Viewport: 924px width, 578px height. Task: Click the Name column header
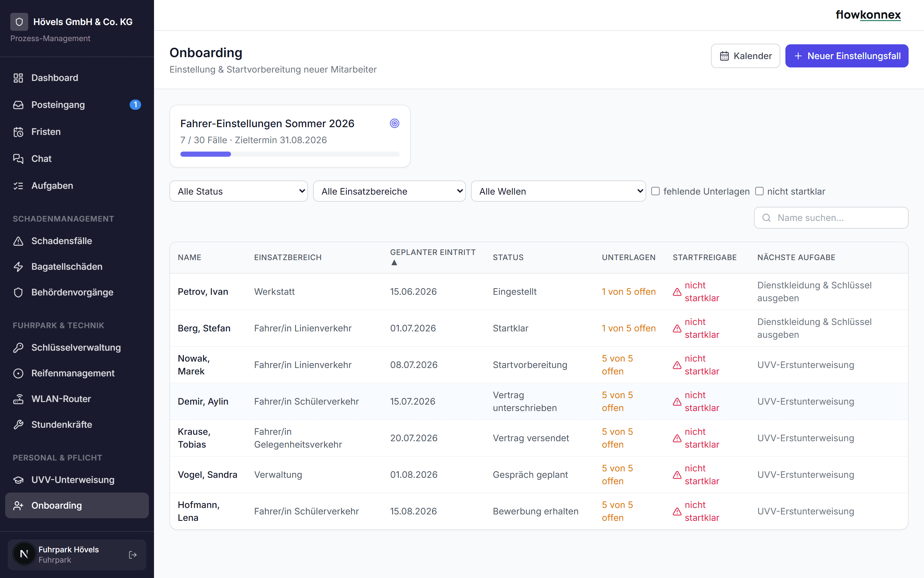[x=189, y=257]
